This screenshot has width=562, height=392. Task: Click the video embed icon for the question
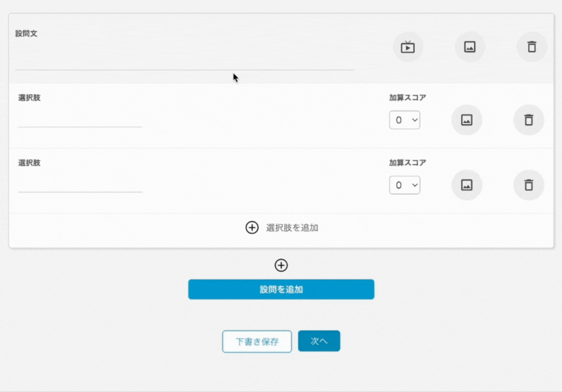(x=407, y=47)
